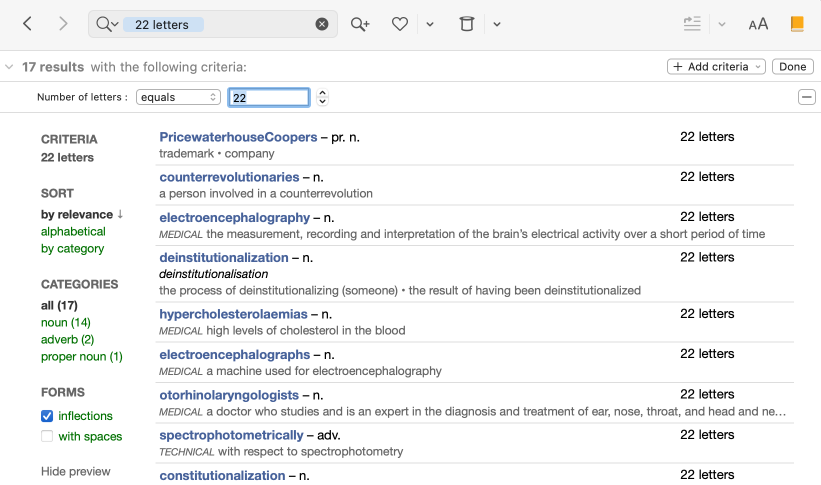Open the equals comparison dropdown

(x=178, y=97)
